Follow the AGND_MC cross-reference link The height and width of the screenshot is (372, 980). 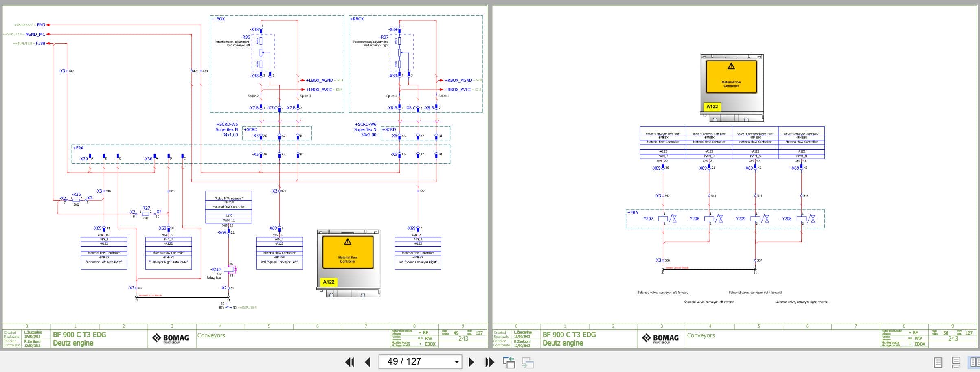pos(35,34)
